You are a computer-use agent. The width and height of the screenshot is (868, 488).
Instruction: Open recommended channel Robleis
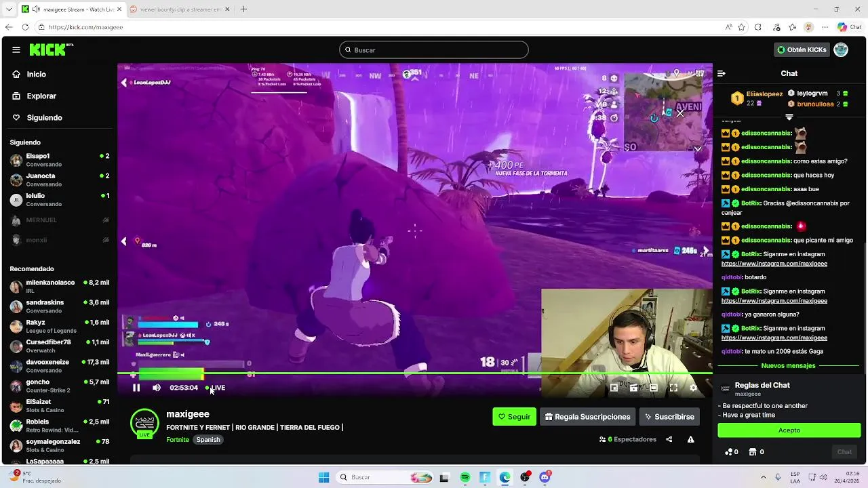(x=59, y=425)
